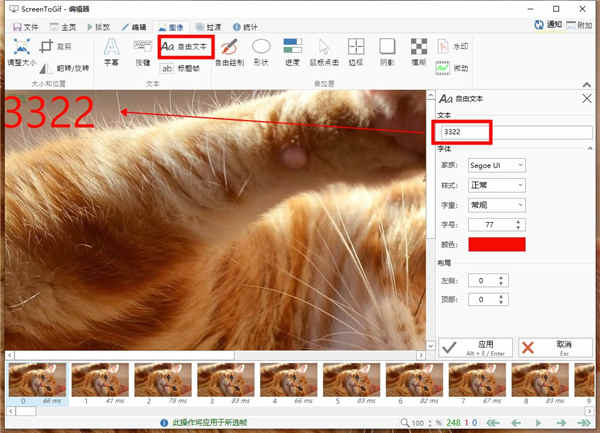This screenshot has width=600, height=433.
Task: Switch to the Playback (播放) tab
Action: click(x=98, y=27)
